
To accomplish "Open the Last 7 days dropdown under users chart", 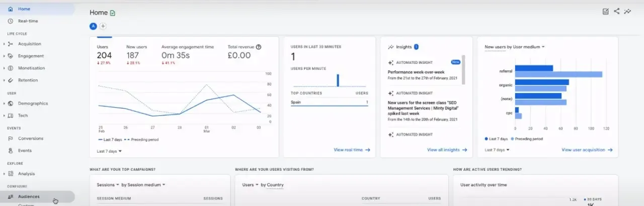I will coord(109,151).
